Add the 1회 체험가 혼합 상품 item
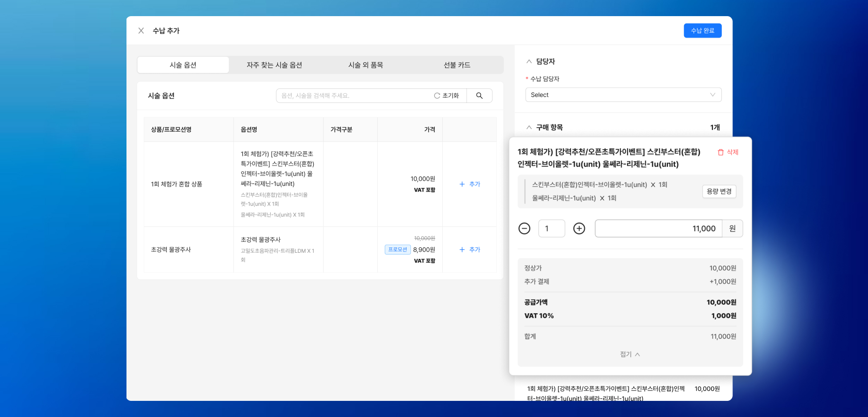Image resolution: width=868 pixels, height=417 pixels. tap(470, 184)
